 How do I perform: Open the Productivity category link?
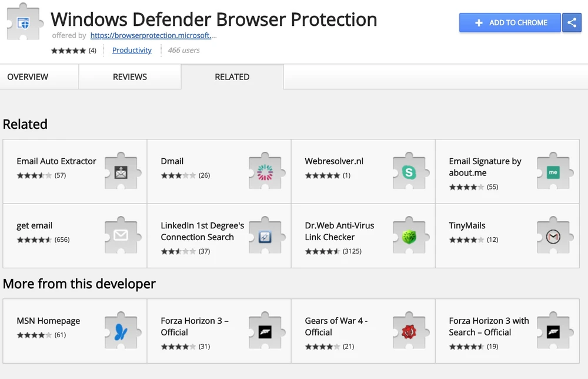132,51
